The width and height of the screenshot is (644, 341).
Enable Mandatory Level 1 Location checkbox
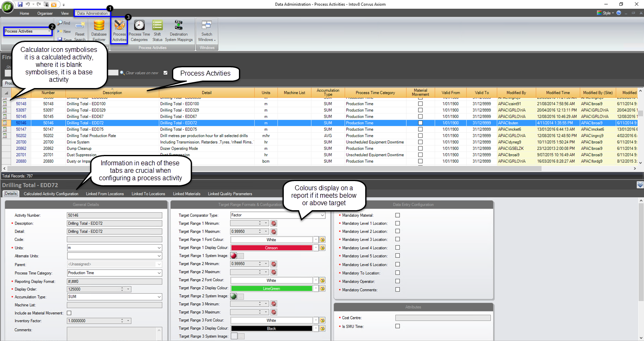pos(398,223)
